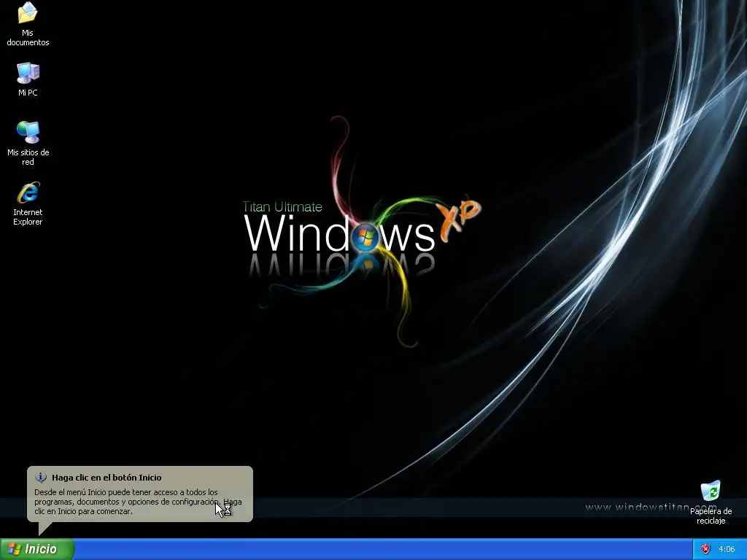Click the balloon title 'Haga clic en el botón Inicio'
This screenshot has height=560, width=747.
107,478
